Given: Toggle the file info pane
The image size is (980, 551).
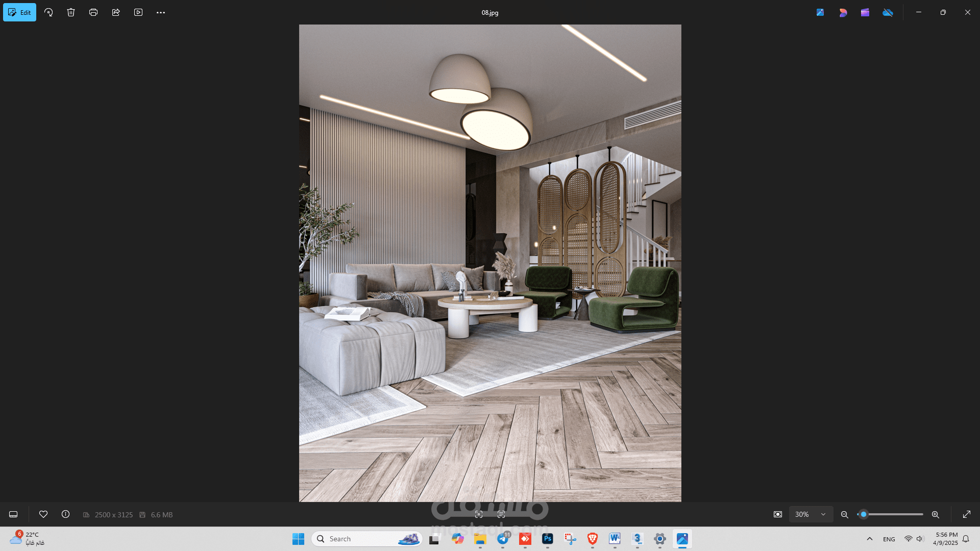Looking at the screenshot, I should (65, 514).
